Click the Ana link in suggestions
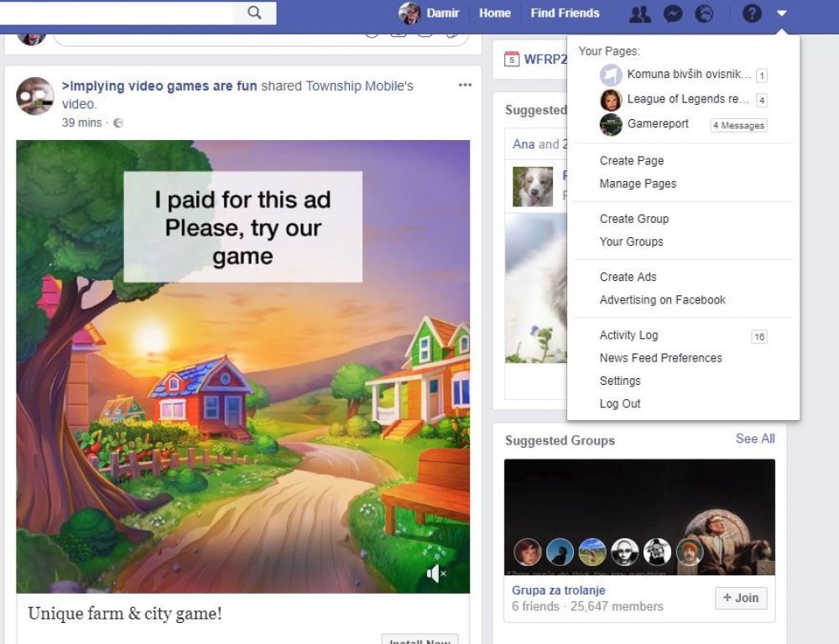839x644 pixels. tap(524, 144)
